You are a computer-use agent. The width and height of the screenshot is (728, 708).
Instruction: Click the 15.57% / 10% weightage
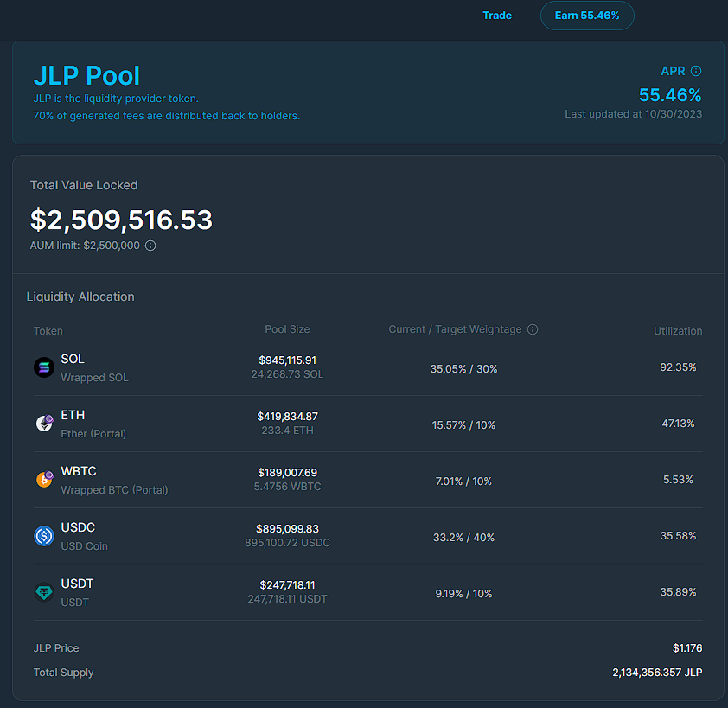(x=463, y=425)
